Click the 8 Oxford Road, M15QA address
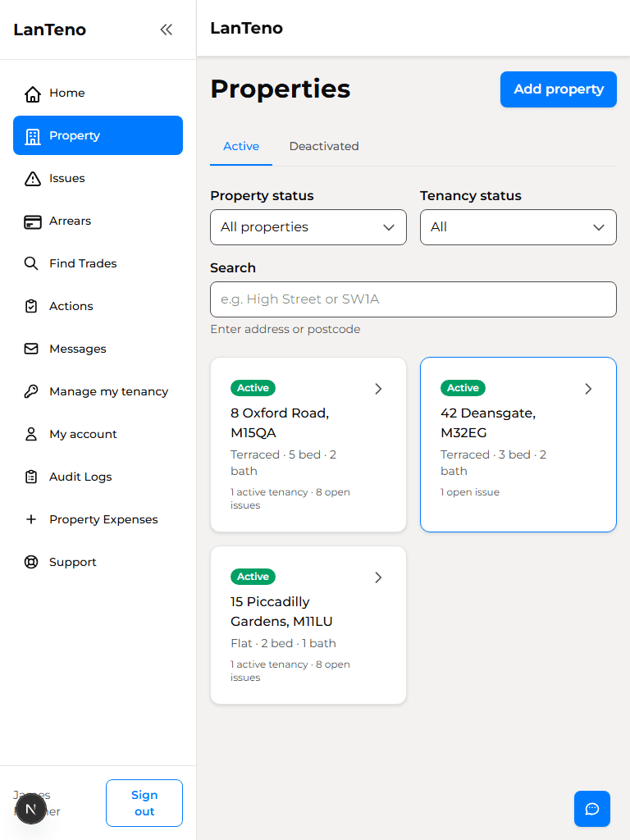The height and width of the screenshot is (840, 630). click(x=280, y=422)
